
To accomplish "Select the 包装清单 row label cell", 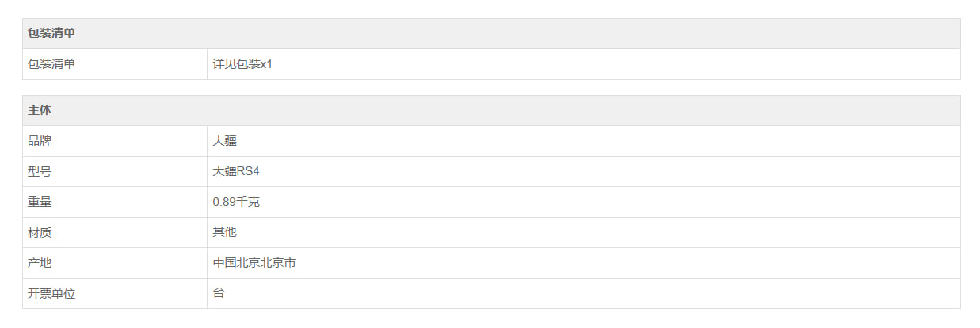I will pyautogui.click(x=52, y=64).
